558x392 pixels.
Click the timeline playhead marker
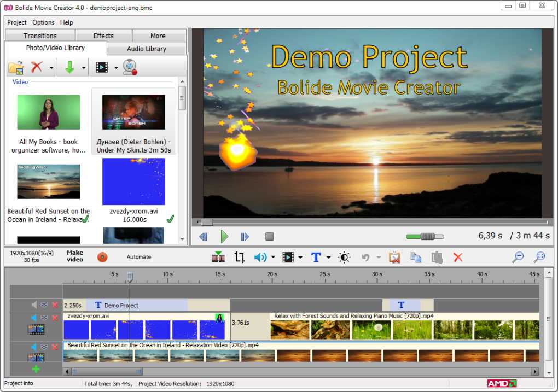point(130,276)
